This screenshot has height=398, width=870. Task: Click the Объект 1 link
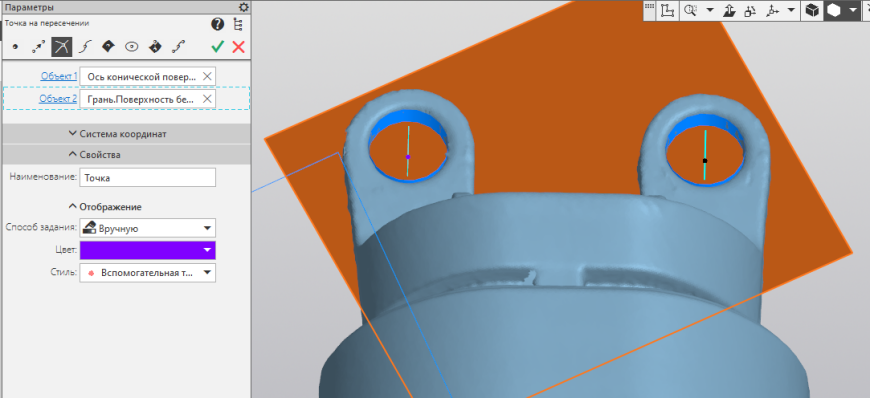click(x=59, y=77)
